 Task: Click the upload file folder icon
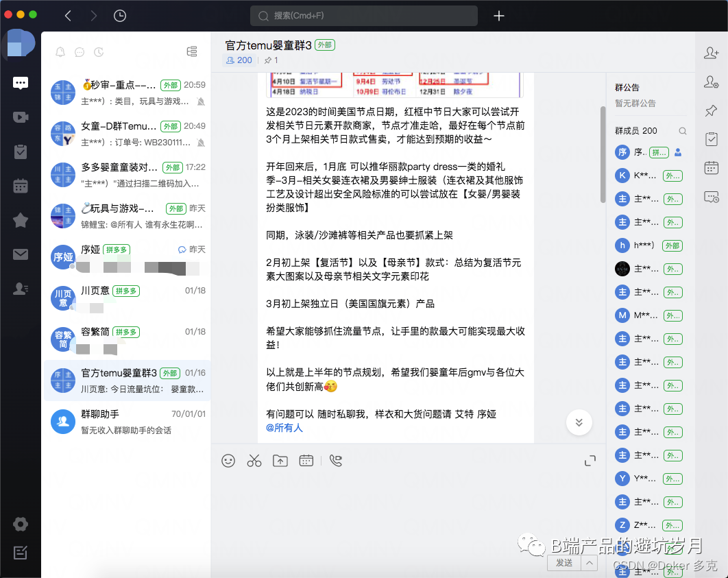tap(280, 461)
